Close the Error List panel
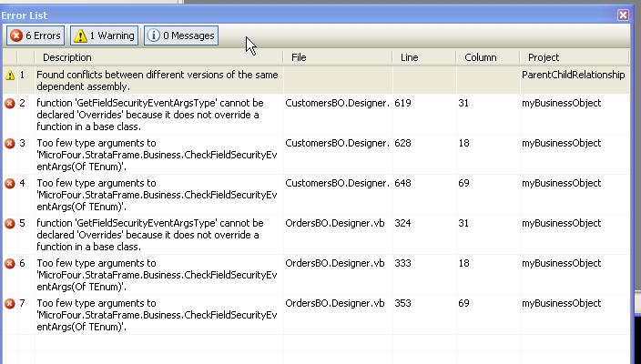641x364 pixels. click(623, 15)
